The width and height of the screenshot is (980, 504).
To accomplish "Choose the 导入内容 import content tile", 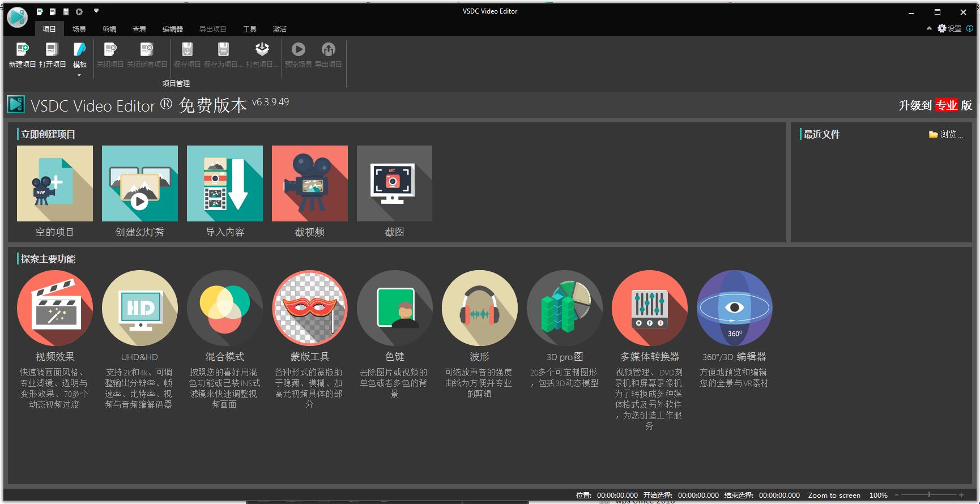I will [225, 183].
